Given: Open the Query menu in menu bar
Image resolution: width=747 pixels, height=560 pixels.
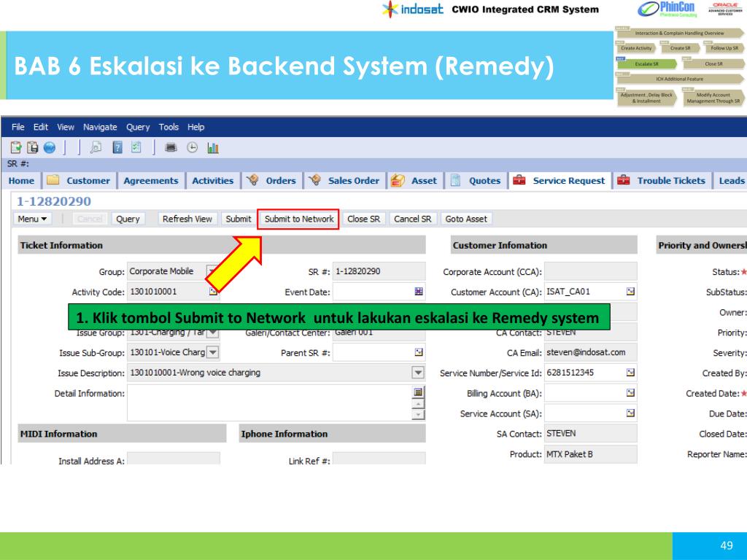Looking at the screenshot, I should [138, 127].
